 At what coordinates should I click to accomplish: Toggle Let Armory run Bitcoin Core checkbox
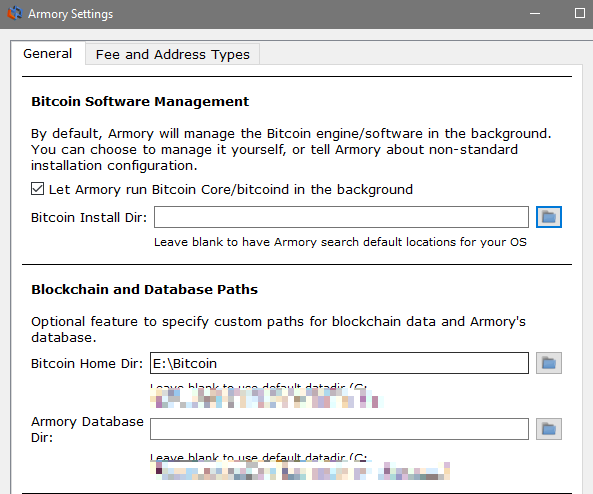37,189
